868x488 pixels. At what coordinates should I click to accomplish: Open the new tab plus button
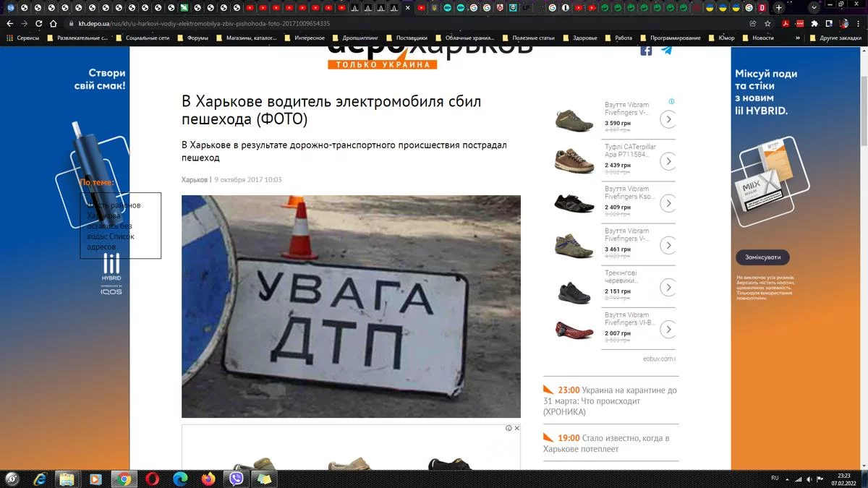click(778, 8)
